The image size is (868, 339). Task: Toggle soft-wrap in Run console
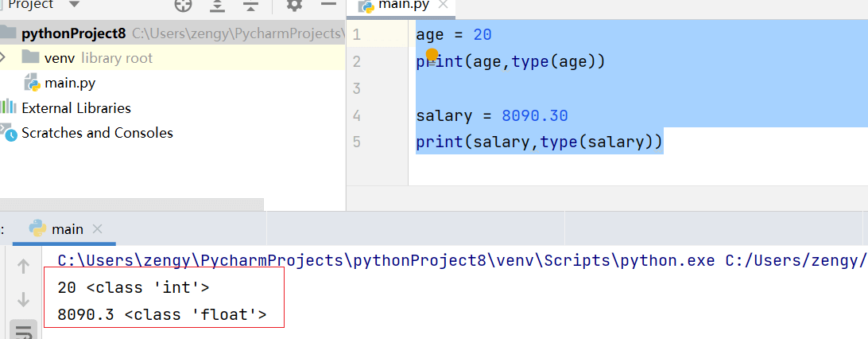pos(23,329)
